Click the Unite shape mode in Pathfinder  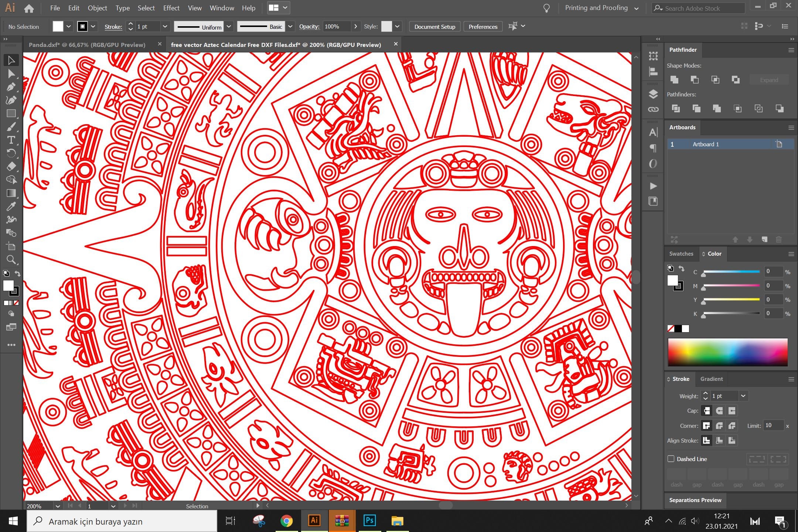point(675,79)
